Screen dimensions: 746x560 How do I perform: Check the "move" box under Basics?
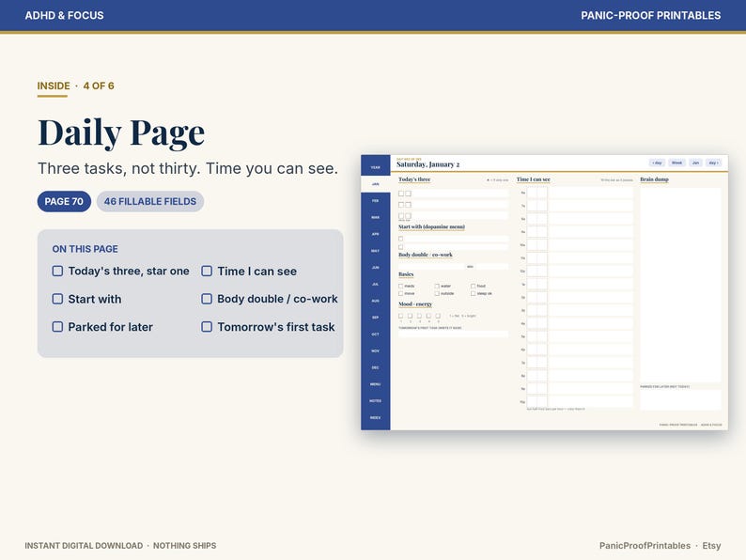(x=400, y=293)
